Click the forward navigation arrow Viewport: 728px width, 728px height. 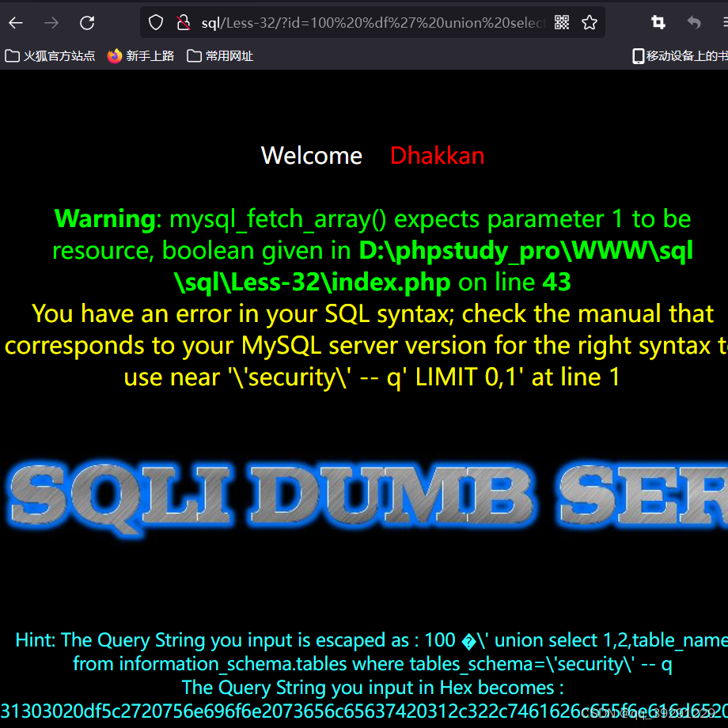51,23
